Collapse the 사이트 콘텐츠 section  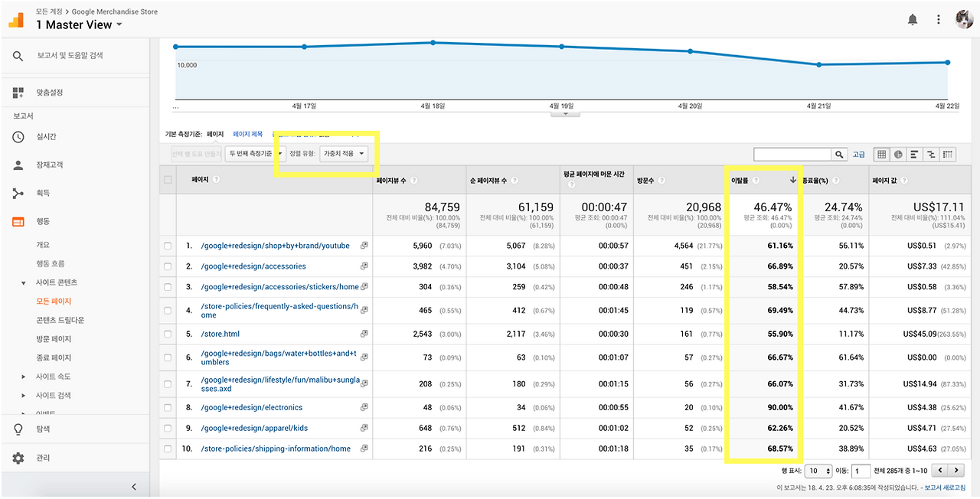point(24,283)
